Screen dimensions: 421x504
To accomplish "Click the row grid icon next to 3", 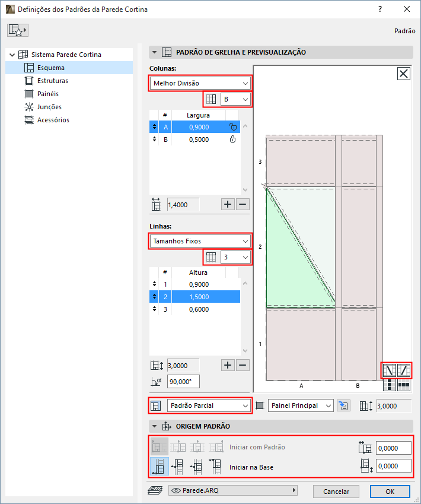I will 211,257.
